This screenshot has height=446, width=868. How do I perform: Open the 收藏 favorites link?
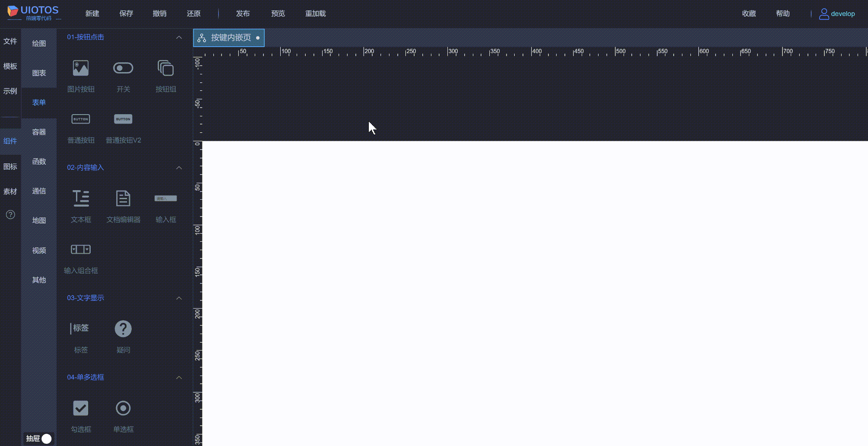pos(749,14)
